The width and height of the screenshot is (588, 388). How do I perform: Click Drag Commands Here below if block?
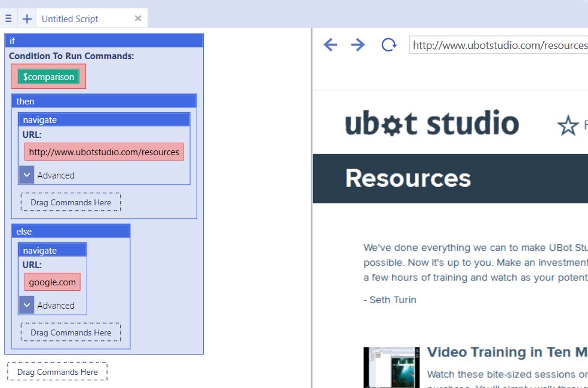pos(57,372)
